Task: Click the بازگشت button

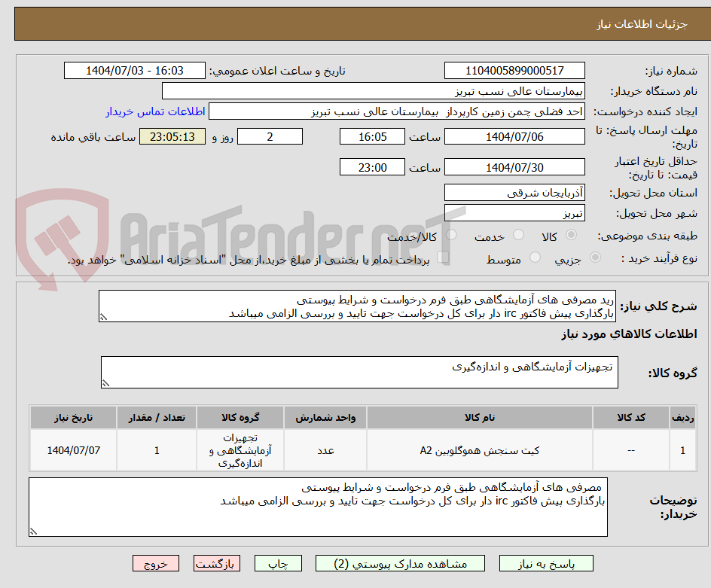Action: (x=217, y=563)
